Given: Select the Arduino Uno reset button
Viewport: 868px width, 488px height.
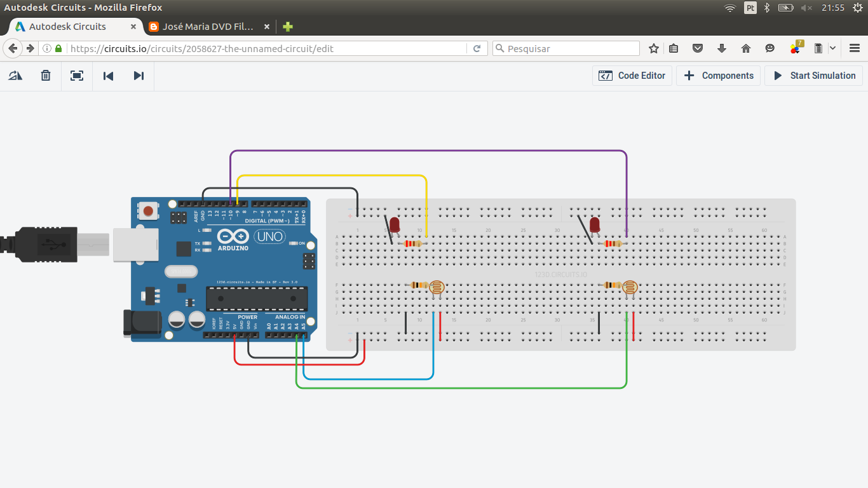Looking at the screenshot, I should [x=149, y=210].
